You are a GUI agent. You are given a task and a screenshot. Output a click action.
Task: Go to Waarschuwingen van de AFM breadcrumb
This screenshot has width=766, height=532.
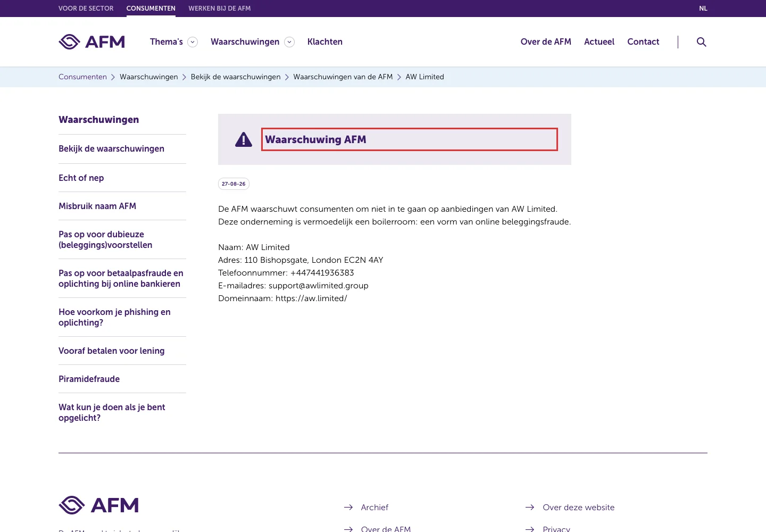(343, 77)
